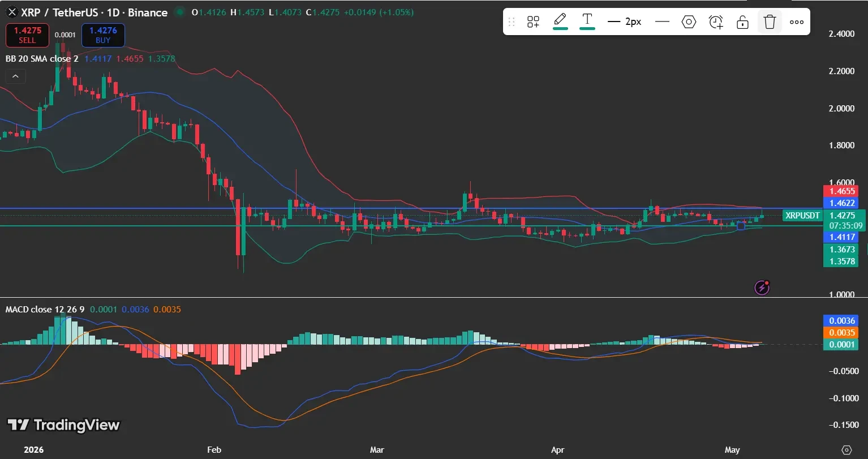The height and width of the screenshot is (459, 868).
Task: Open time axis settings gear icon
Action: click(846, 450)
